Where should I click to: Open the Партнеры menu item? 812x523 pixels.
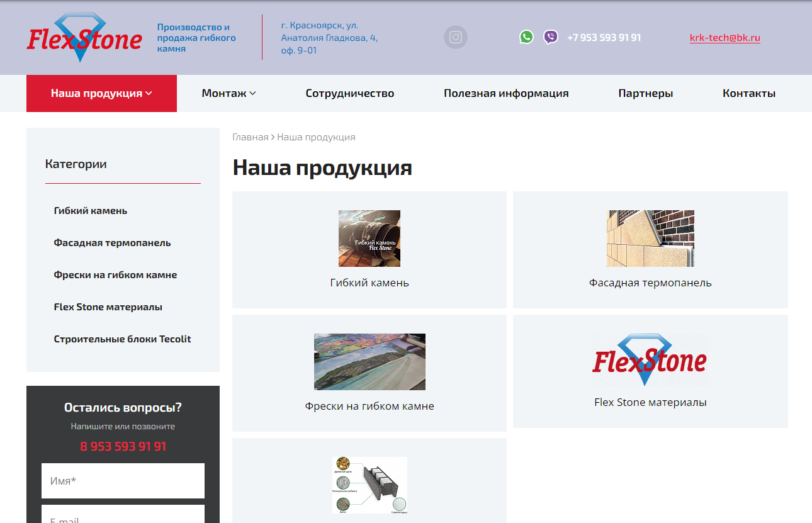tap(646, 93)
